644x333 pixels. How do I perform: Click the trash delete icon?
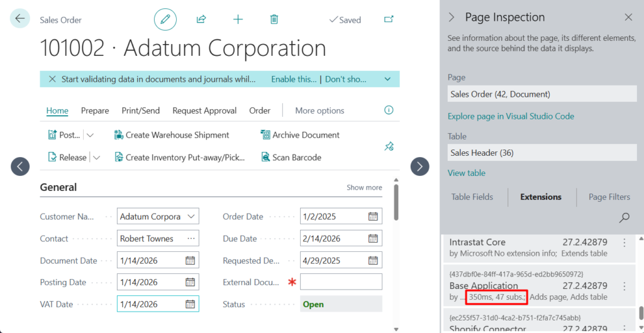pyautogui.click(x=274, y=19)
